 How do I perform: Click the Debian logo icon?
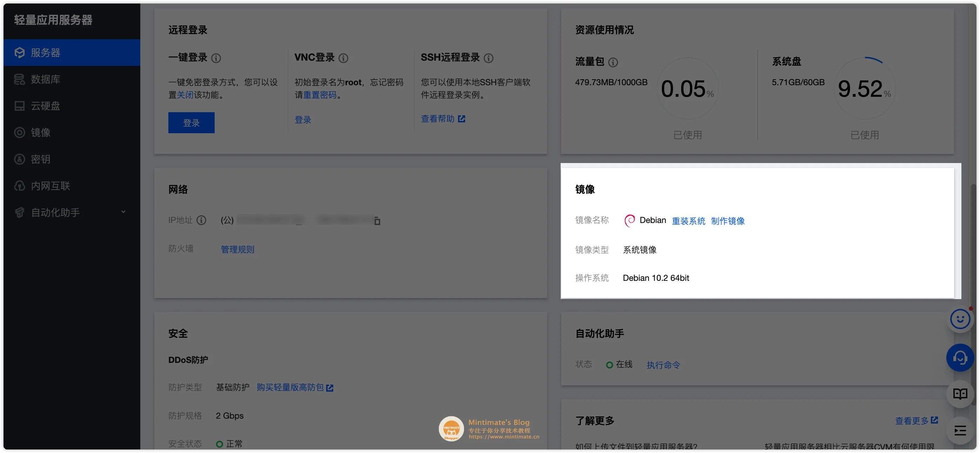pyautogui.click(x=630, y=220)
